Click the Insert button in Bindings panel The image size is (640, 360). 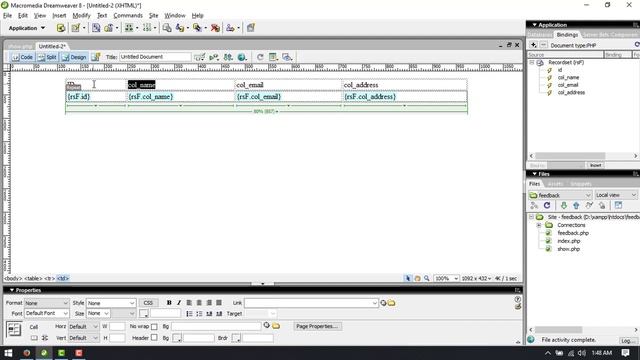pyautogui.click(x=595, y=165)
